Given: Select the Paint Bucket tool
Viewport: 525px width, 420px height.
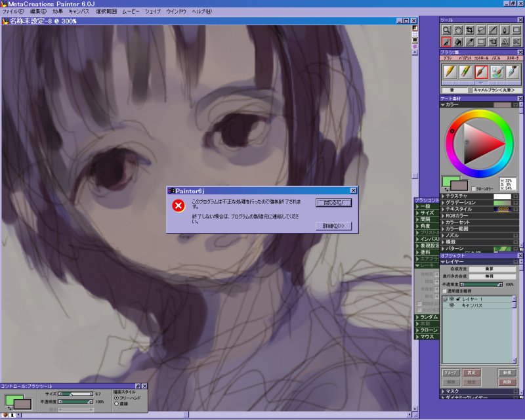Looking at the screenshot, I should click(x=458, y=42).
